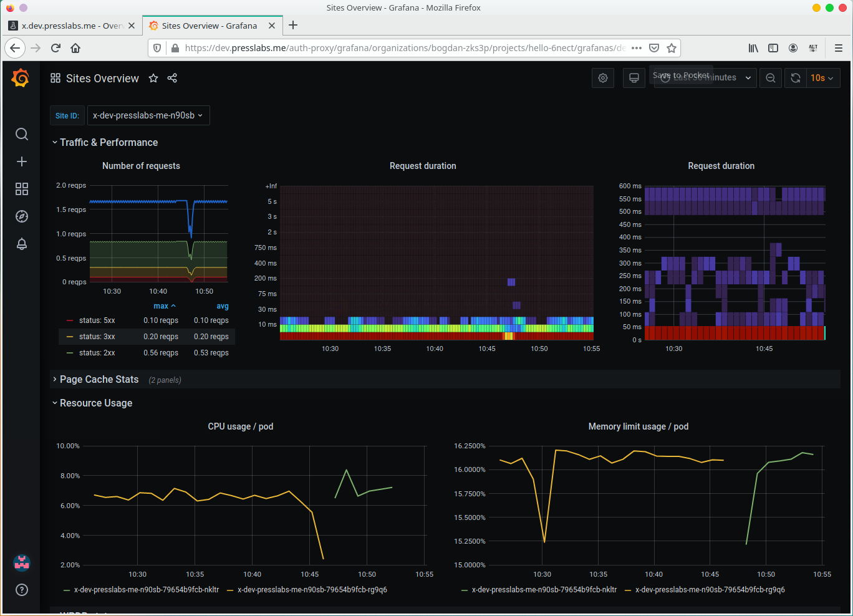Viewport: 853px width, 616px height.
Task: Open Memory limit usage / pod panel menu
Action: [x=639, y=426]
